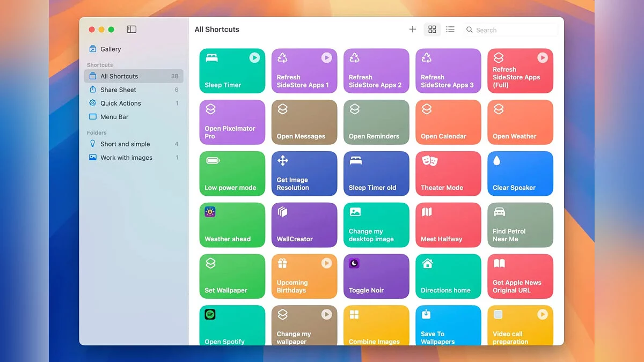Screen dimensions: 644x362
Task: Click the Low power mode battery icon
Action: coord(213,160)
